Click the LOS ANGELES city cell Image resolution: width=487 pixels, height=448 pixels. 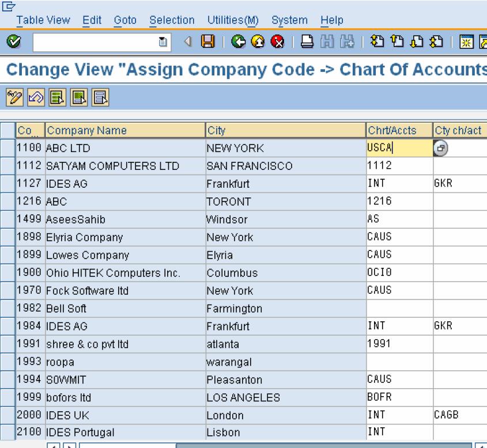[285, 397]
